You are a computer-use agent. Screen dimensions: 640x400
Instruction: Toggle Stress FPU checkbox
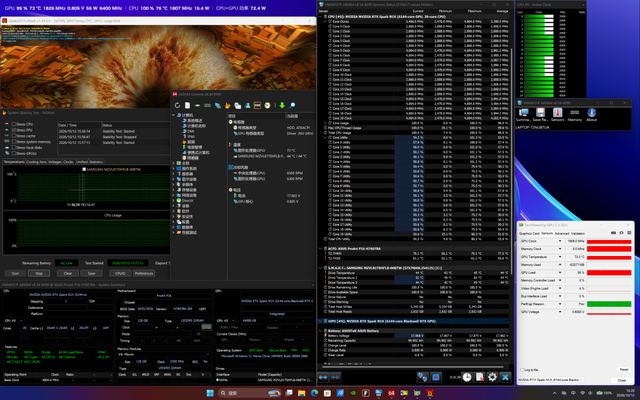(x=14, y=130)
